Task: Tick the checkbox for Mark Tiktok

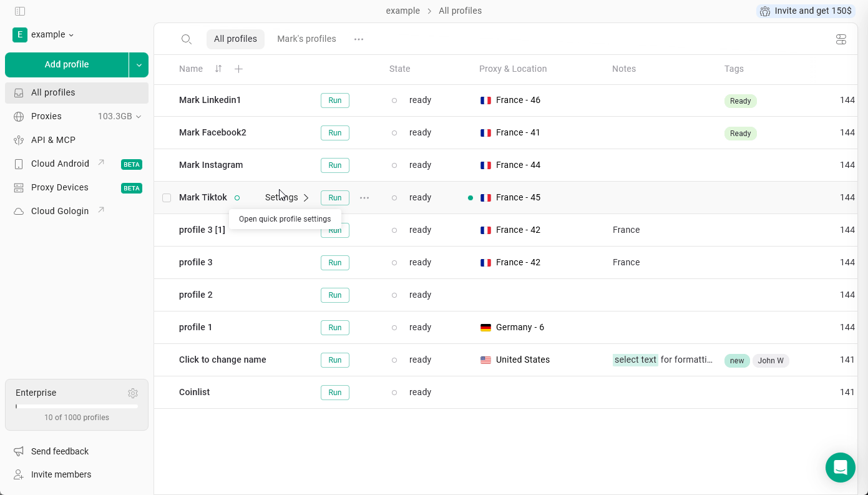Action: pos(167,198)
